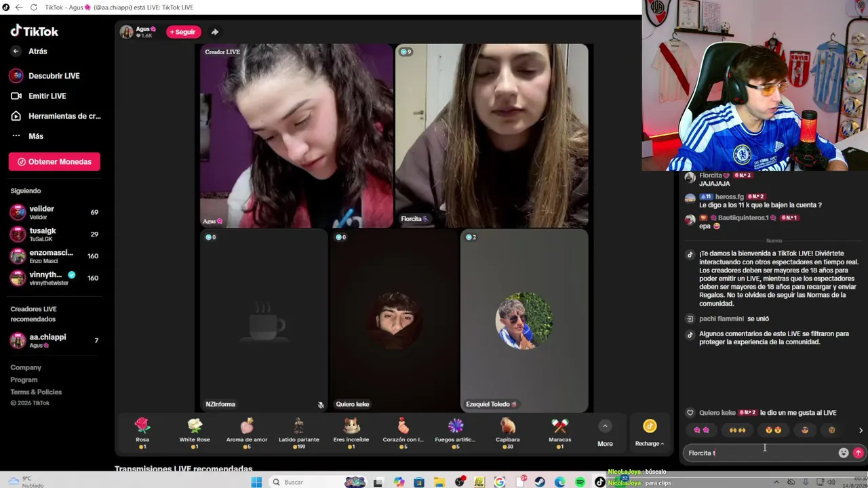Click pachi flammini username in chat

click(x=722, y=319)
